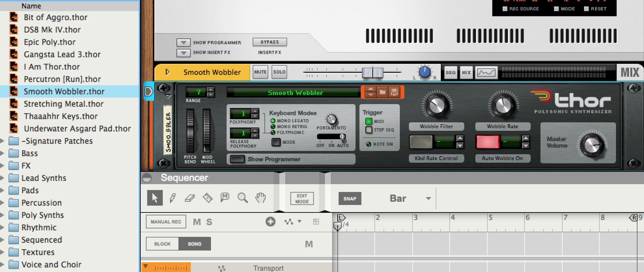Expand the Show Programmer arrow in mixer
Screen dimensions: 644x272
click(184, 43)
